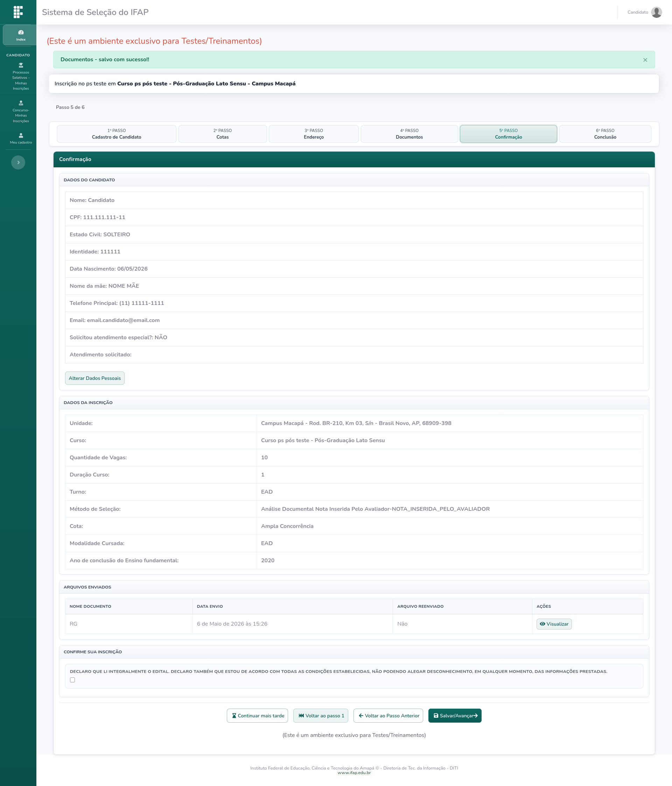This screenshot has height=786, width=672.
Task: Click the Data Nascimento: 06/05/2026 row
Action: click(x=354, y=269)
